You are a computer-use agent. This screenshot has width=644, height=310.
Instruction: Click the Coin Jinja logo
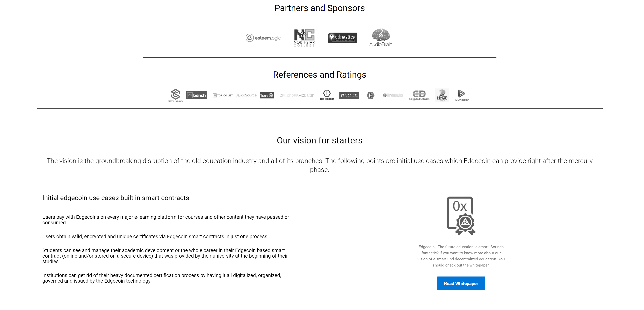349,95
